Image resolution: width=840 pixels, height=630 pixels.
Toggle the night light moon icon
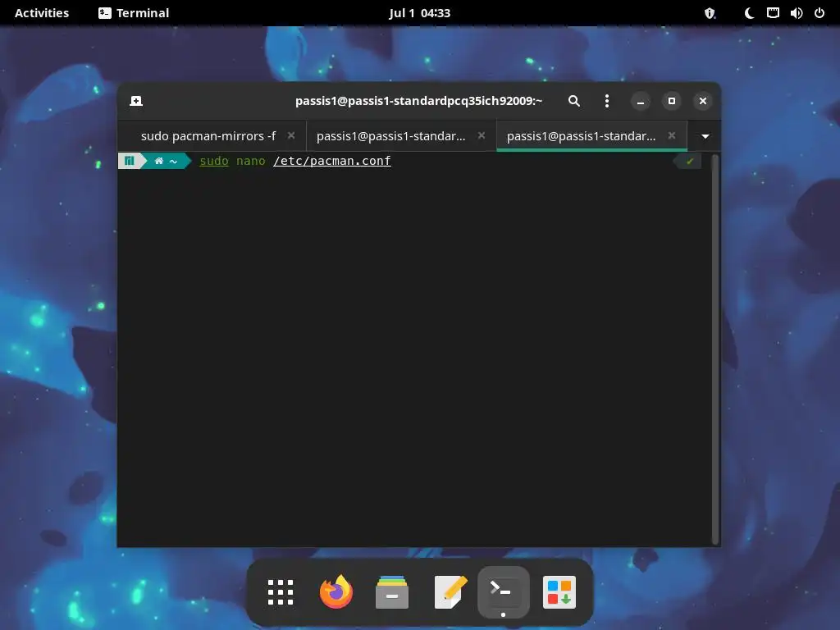749,13
